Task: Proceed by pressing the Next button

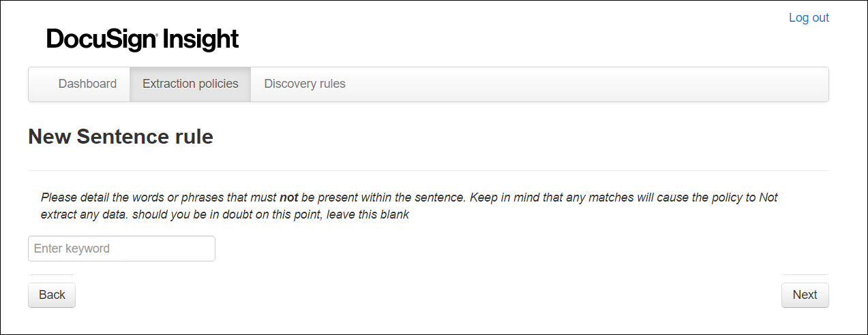Action: (x=805, y=295)
